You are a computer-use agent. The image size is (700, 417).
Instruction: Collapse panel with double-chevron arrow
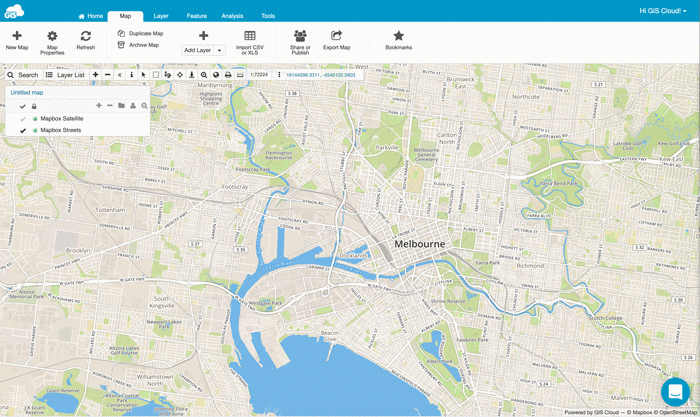coord(120,75)
